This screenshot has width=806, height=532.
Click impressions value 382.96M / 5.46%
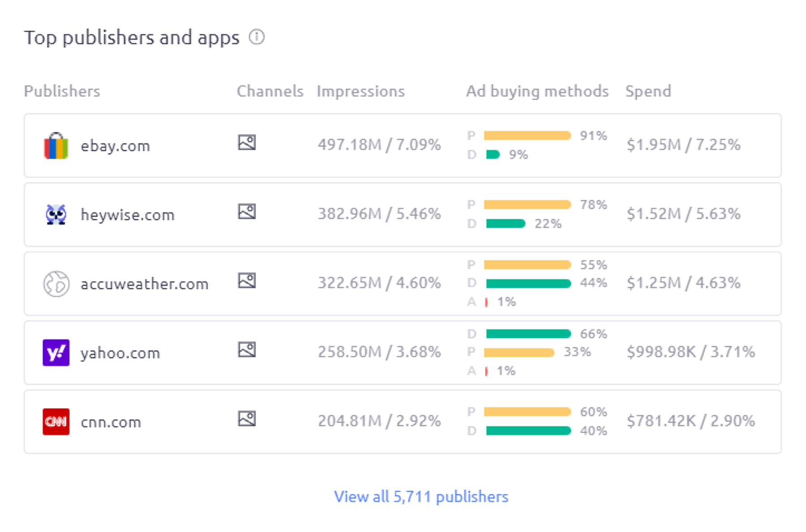click(379, 214)
